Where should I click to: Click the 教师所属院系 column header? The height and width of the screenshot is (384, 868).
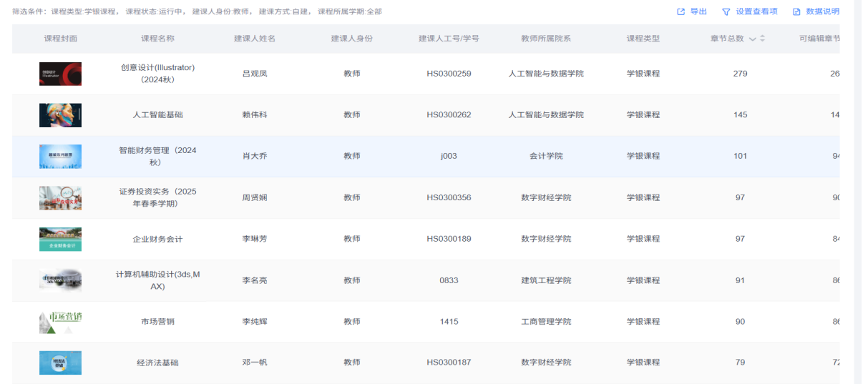[x=546, y=39]
